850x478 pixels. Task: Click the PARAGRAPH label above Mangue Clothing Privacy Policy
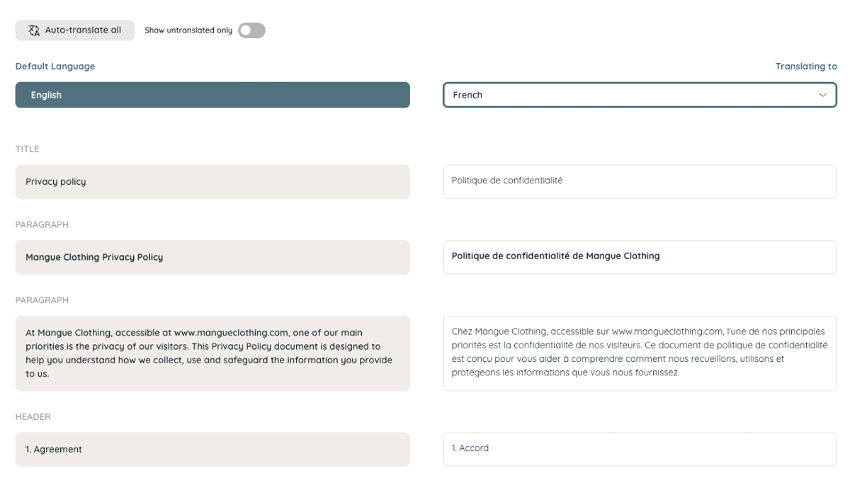pos(42,224)
